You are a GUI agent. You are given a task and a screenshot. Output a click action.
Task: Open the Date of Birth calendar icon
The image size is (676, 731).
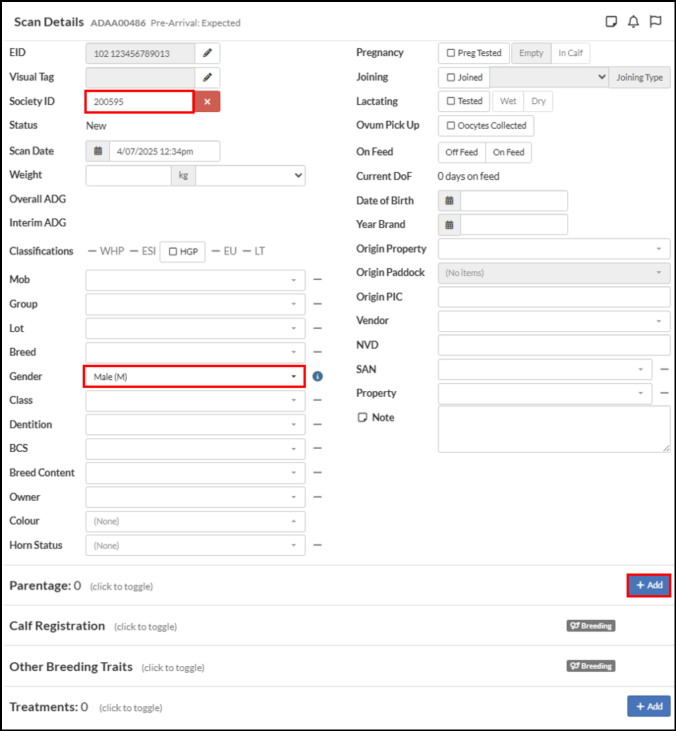[449, 200]
